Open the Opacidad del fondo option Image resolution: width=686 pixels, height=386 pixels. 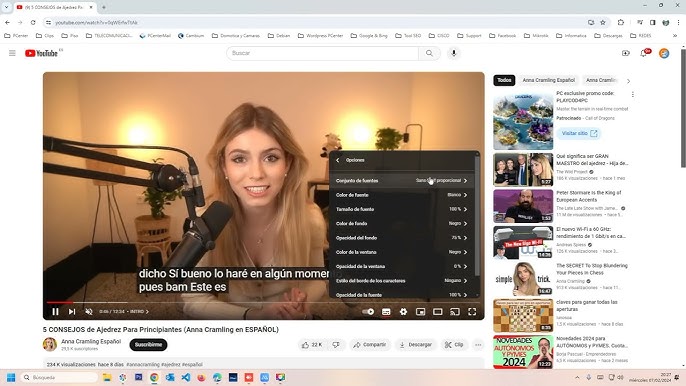[402, 238]
